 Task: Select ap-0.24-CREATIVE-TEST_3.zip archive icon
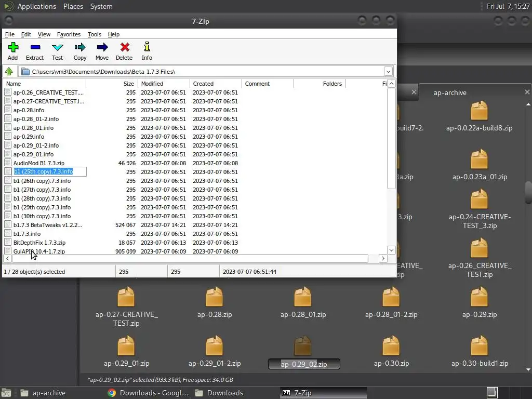pyautogui.click(x=479, y=199)
